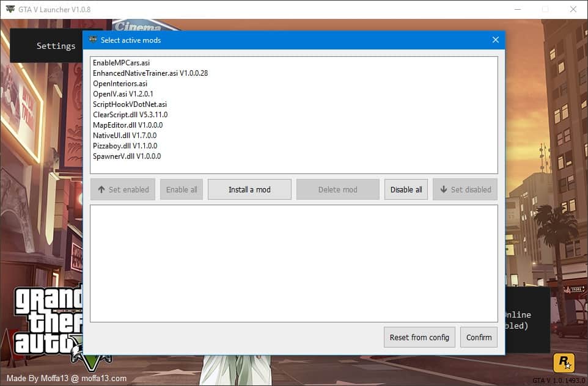This screenshot has width=588, height=386.
Task: Click the dialog title bar GTA icon
Action: click(93, 40)
